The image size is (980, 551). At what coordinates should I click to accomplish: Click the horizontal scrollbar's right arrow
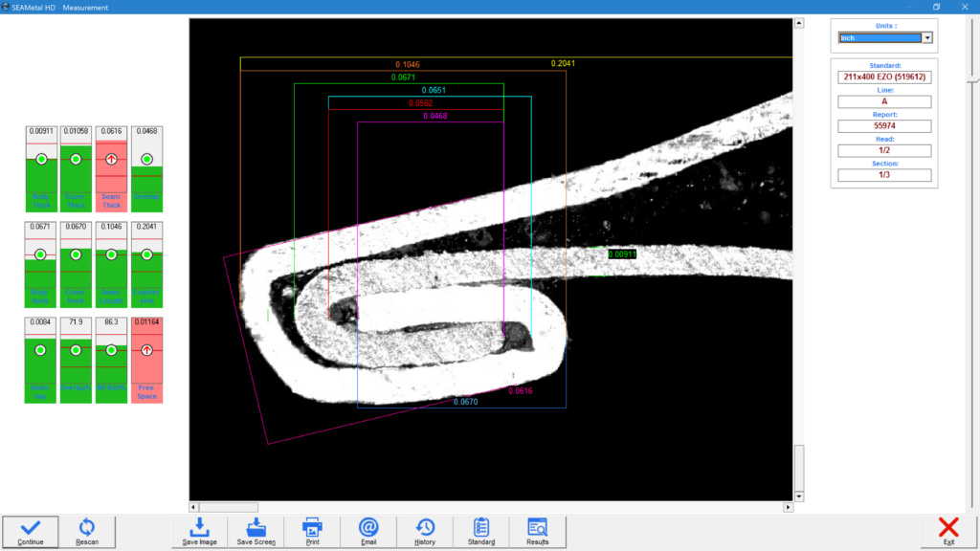click(x=788, y=507)
